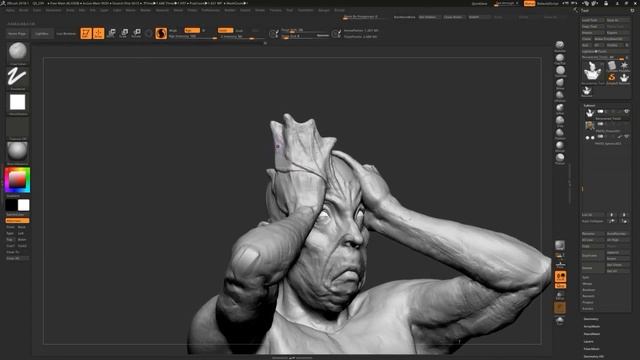
Task: Open LightBox browser
Action: pos(42,33)
